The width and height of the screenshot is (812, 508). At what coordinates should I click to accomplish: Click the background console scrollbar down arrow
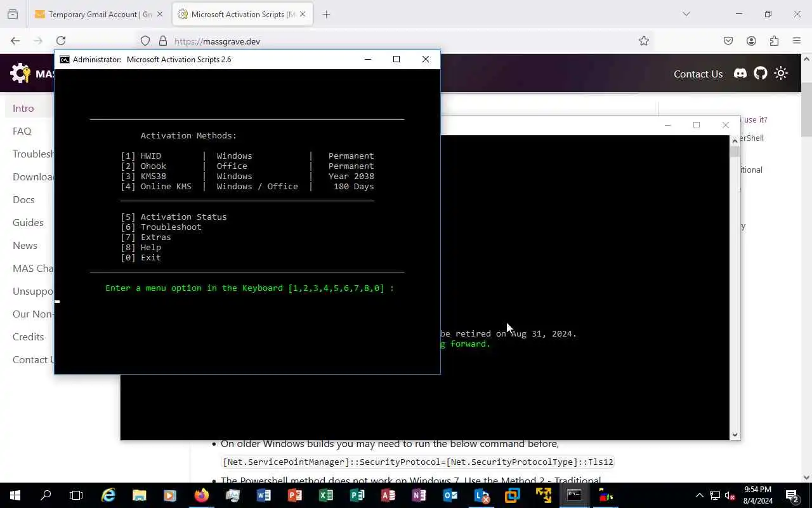tap(735, 434)
